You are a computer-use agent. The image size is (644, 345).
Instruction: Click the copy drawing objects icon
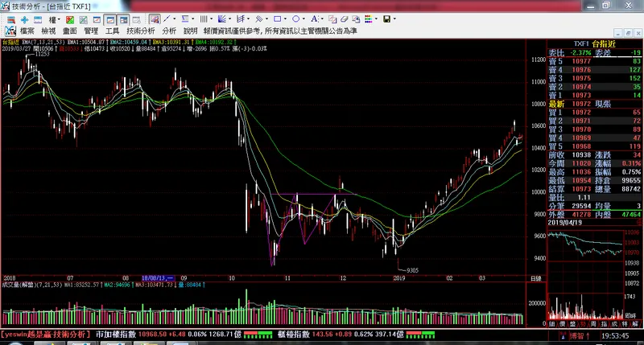click(x=332, y=19)
